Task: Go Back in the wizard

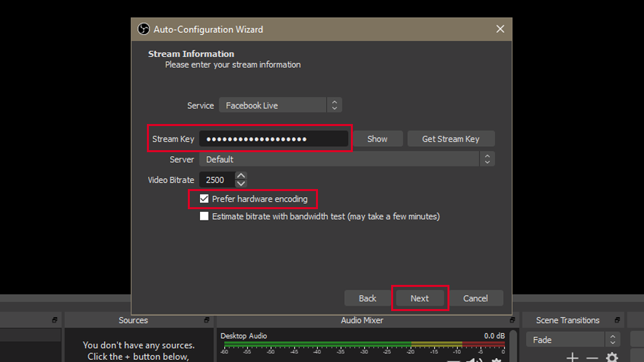Action: pyautogui.click(x=367, y=298)
